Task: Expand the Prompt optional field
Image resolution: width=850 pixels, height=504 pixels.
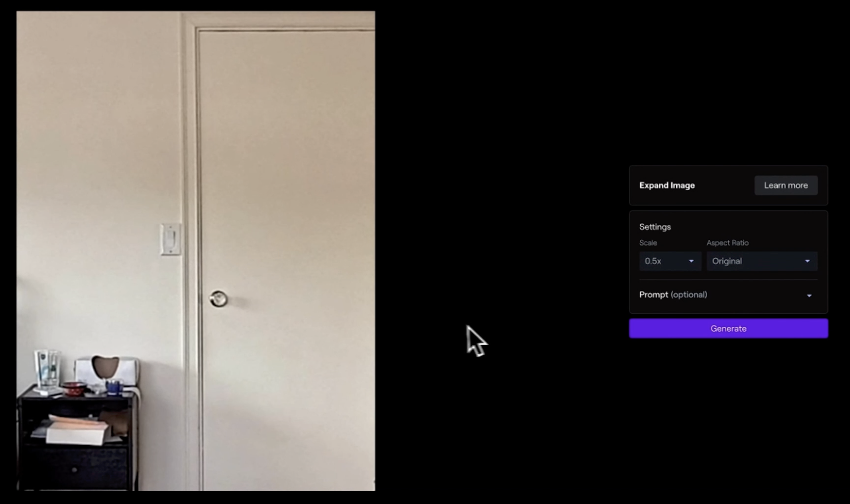Action: click(810, 295)
